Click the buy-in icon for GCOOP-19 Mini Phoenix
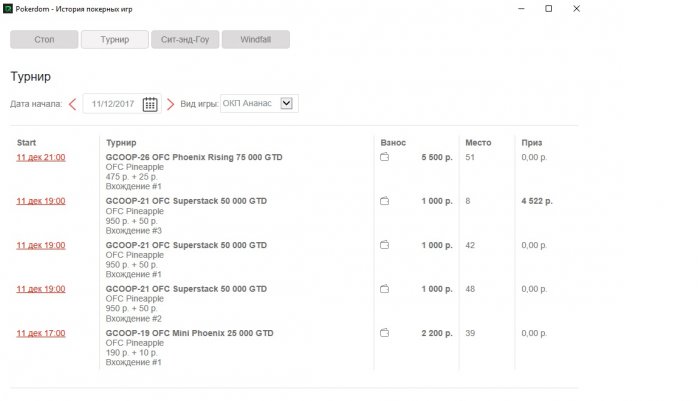This screenshot has height=401, width=700. tap(384, 333)
